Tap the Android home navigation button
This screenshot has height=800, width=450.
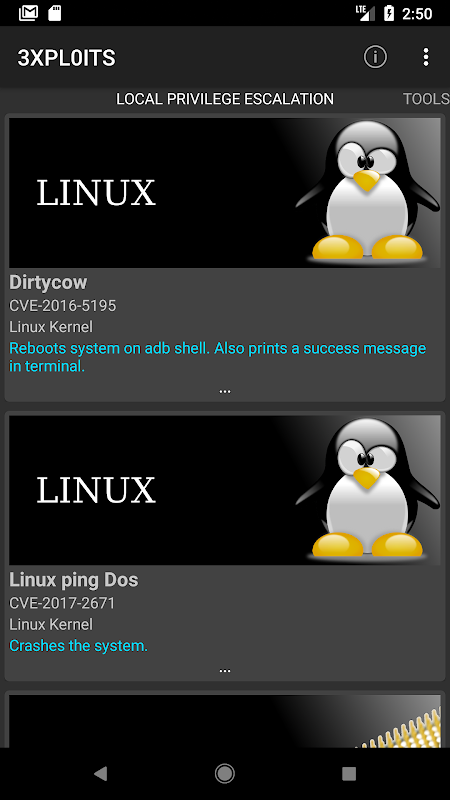pyautogui.click(x=225, y=774)
